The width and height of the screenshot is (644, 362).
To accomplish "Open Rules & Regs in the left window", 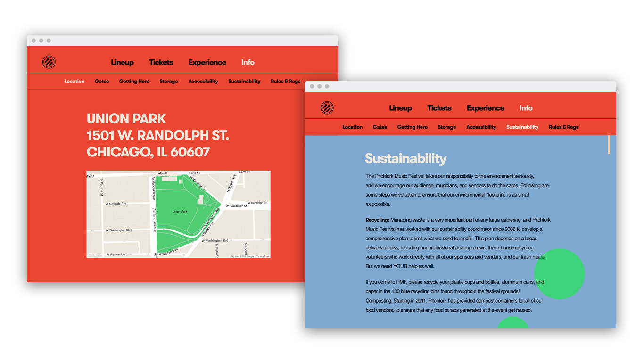I will 286,81.
